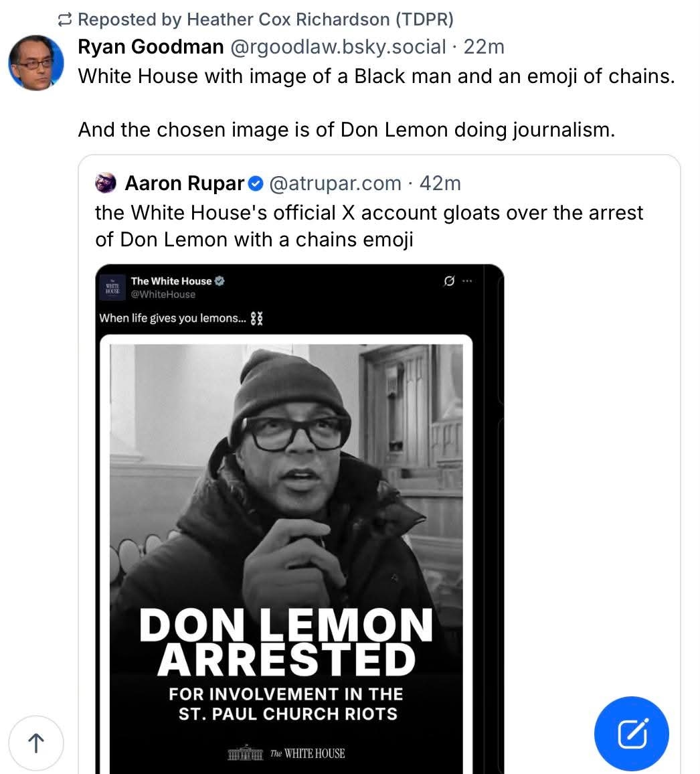Click the White House avatar in screenshot
Image resolution: width=700 pixels, height=774 pixels.
[x=112, y=287]
